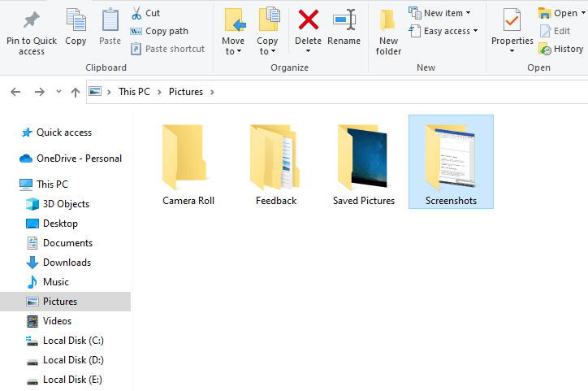The image size is (588, 391).
Task: Go forward with the Forward arrow
Action: (39, 92)
